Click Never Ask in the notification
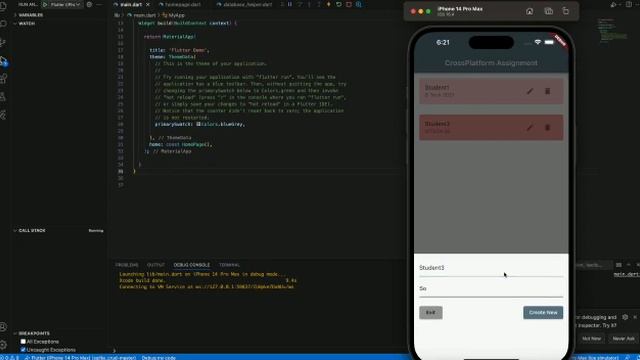The image size is (640, 360). click(623, 338)
